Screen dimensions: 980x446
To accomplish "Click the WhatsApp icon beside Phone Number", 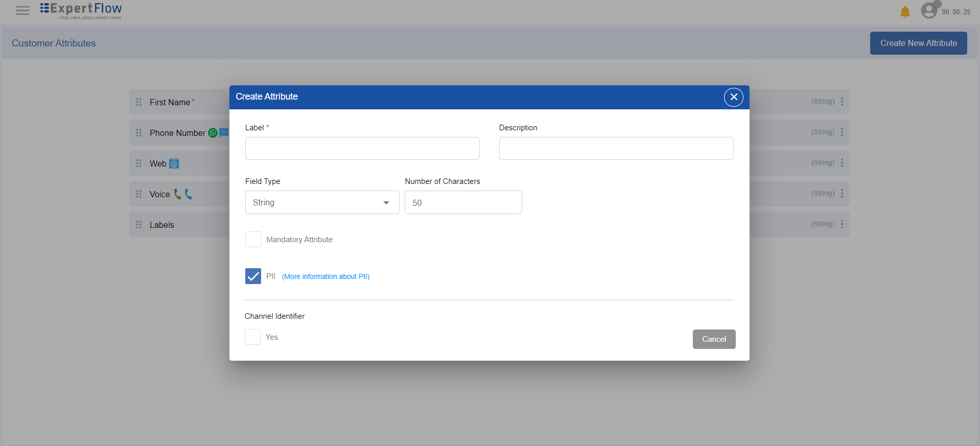I will tap(213, 133).
